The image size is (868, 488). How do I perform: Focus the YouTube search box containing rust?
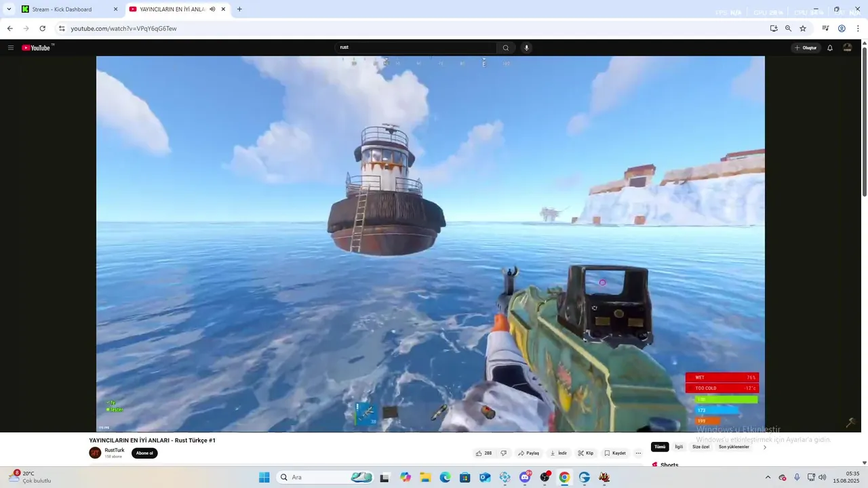416,47
